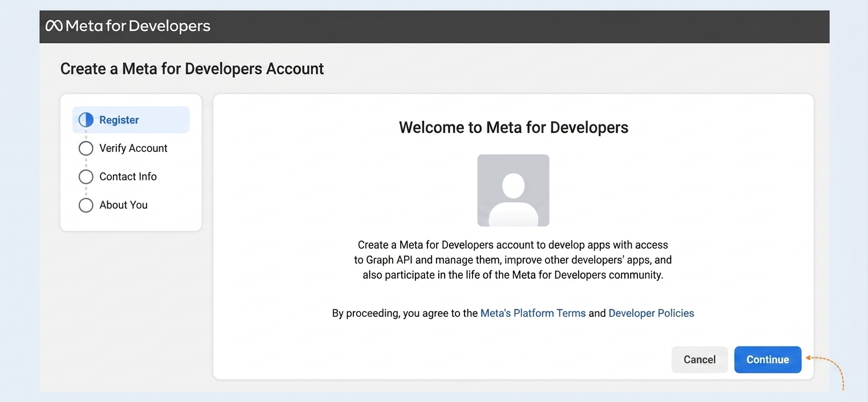Click the paragraph mentioning Graph API

click(x=513, y=260)
